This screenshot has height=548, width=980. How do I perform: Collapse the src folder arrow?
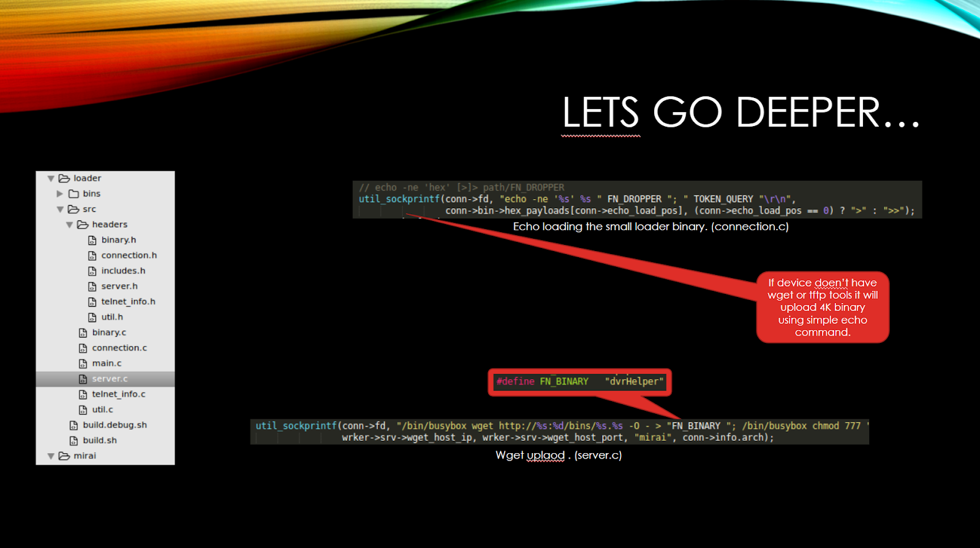pyautogui.click(x=60, y=209)
